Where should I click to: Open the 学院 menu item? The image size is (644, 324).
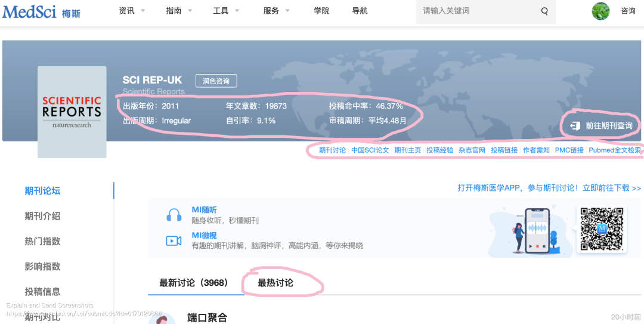[321, 11]
